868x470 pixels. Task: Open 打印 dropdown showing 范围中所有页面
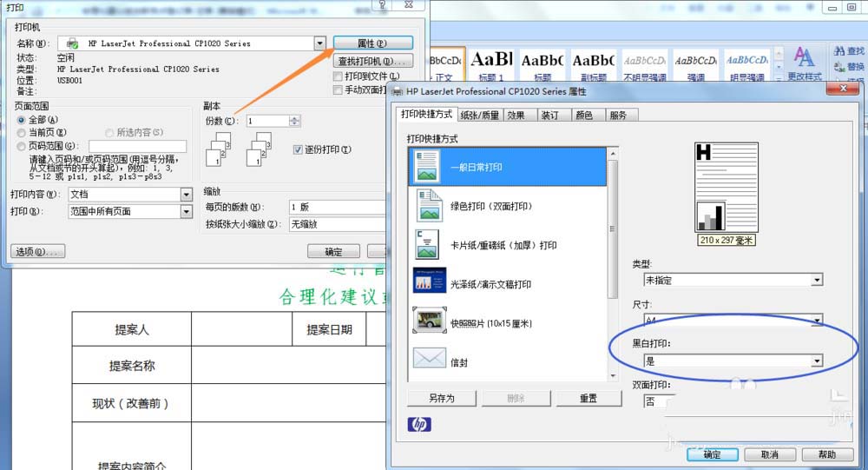point(187,211)
